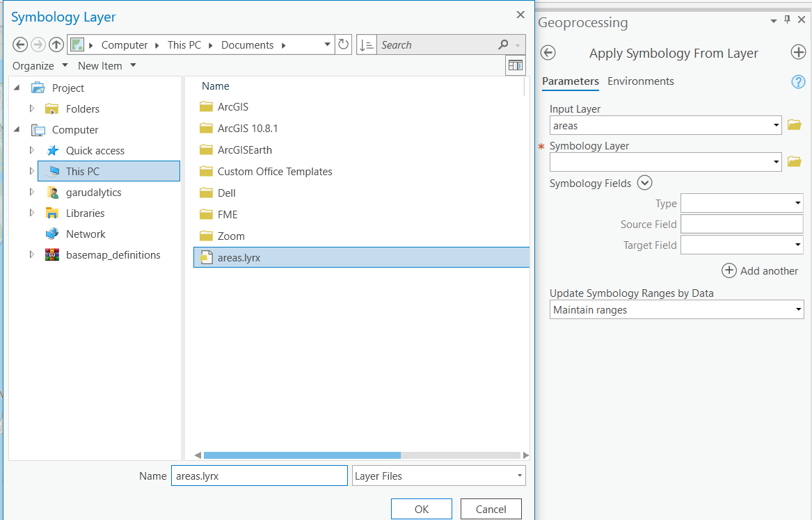
Task: Open another tool with the plus icon
Action: pyautogui.click(x=798, y=51)
